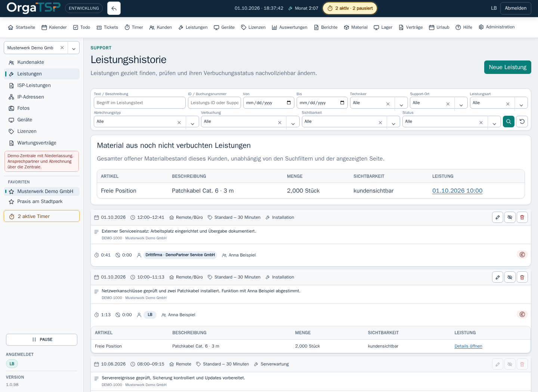
Task: Click the Begriff im Leistungstext field
Action: click(x=140, y=103)
